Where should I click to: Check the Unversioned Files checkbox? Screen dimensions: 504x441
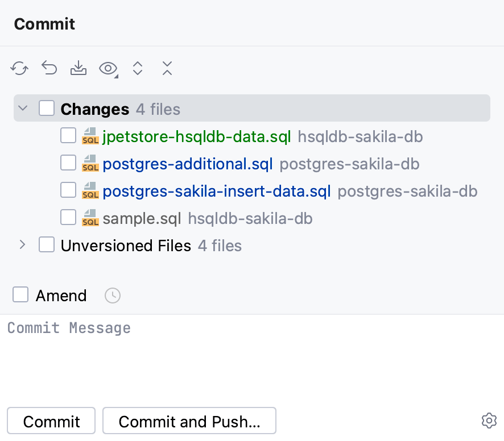click(47, 245)
